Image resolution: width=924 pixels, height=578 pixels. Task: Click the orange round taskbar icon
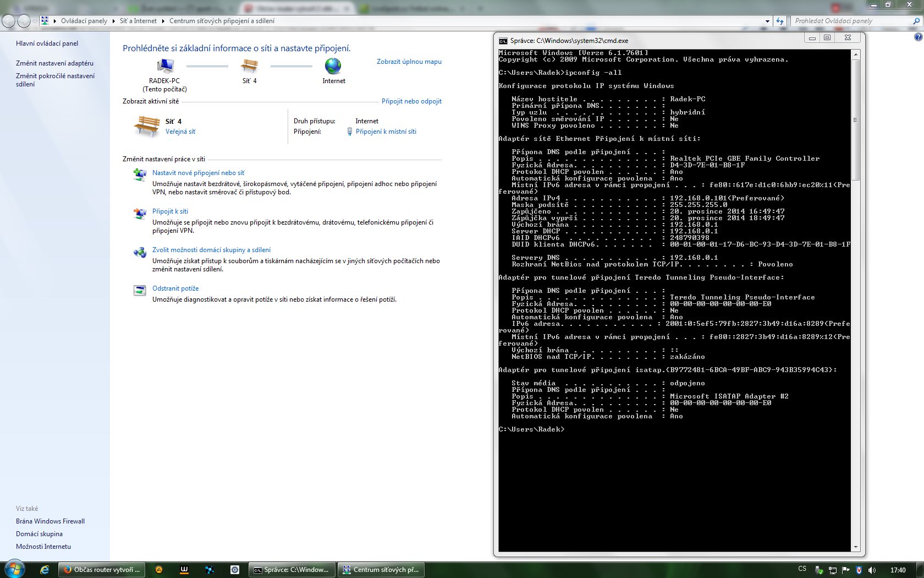(x=159, y=570)
